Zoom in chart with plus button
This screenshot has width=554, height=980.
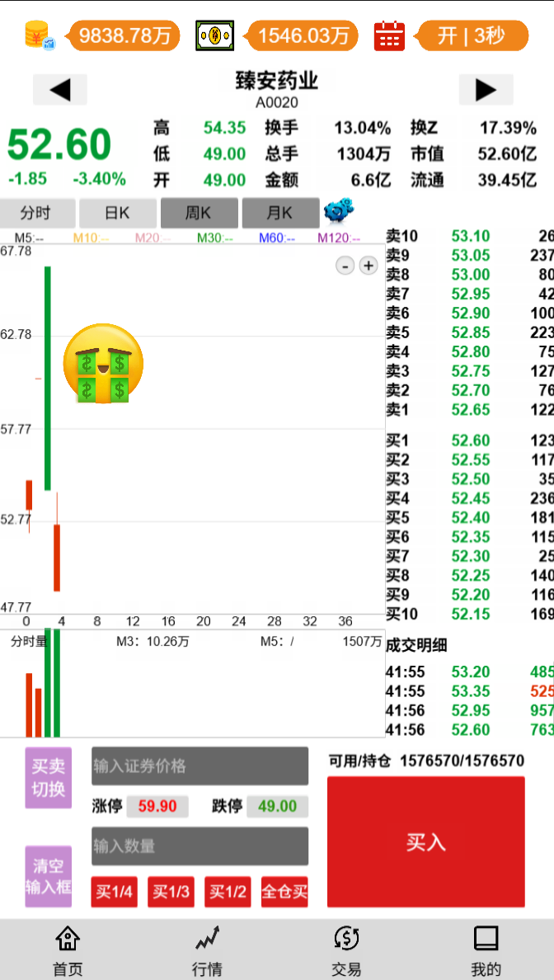[369, 266]
